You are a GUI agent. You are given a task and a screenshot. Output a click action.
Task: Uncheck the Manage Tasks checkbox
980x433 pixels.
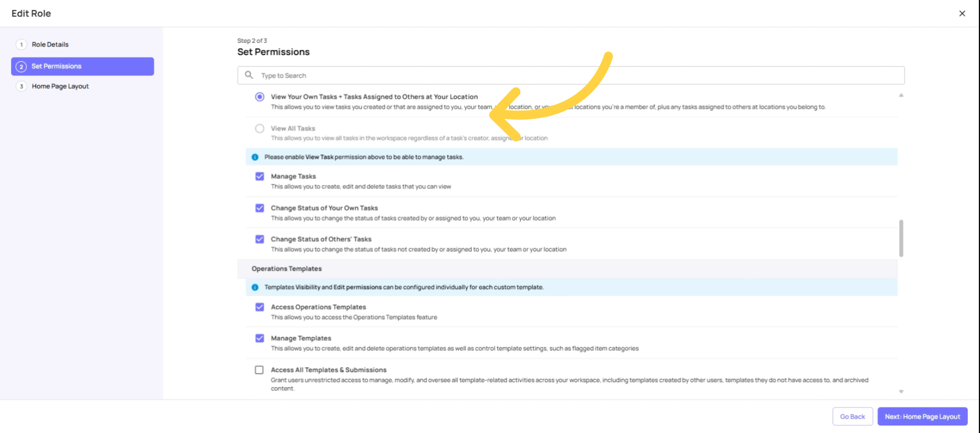click(260, 176)
